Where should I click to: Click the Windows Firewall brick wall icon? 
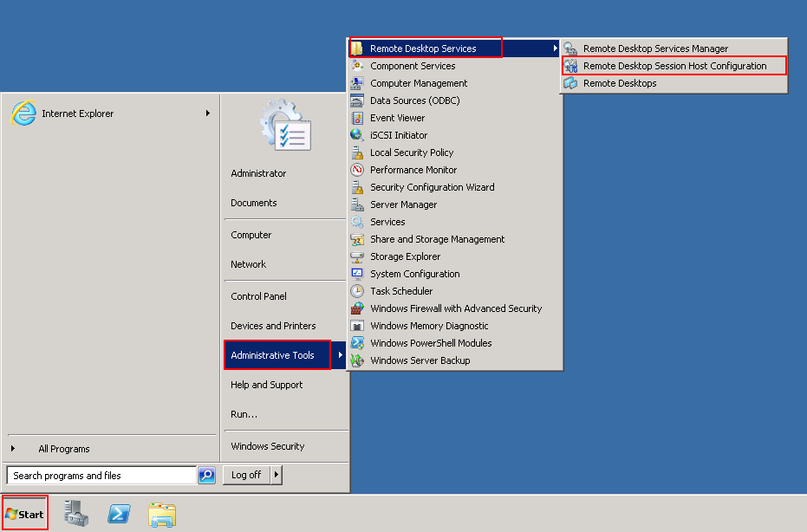click(357, 308)
